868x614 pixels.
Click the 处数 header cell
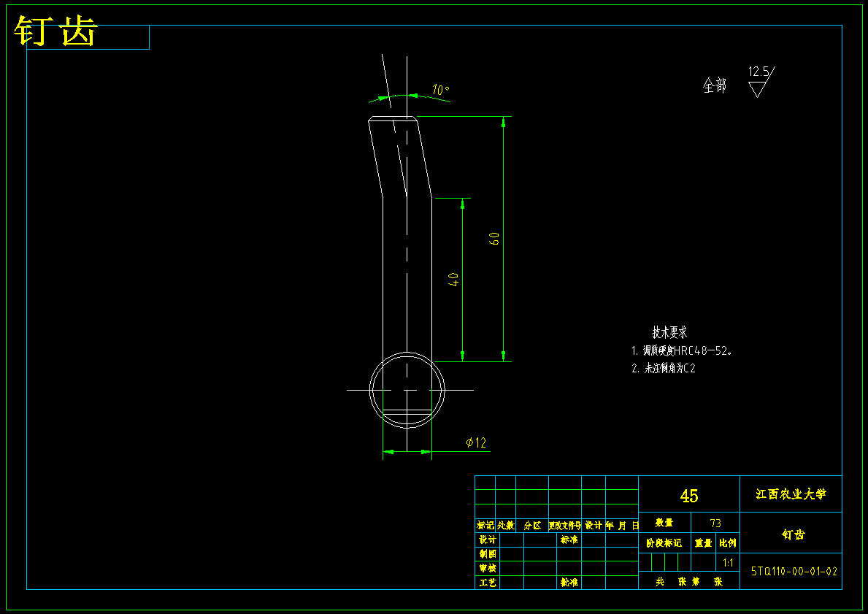505,525
